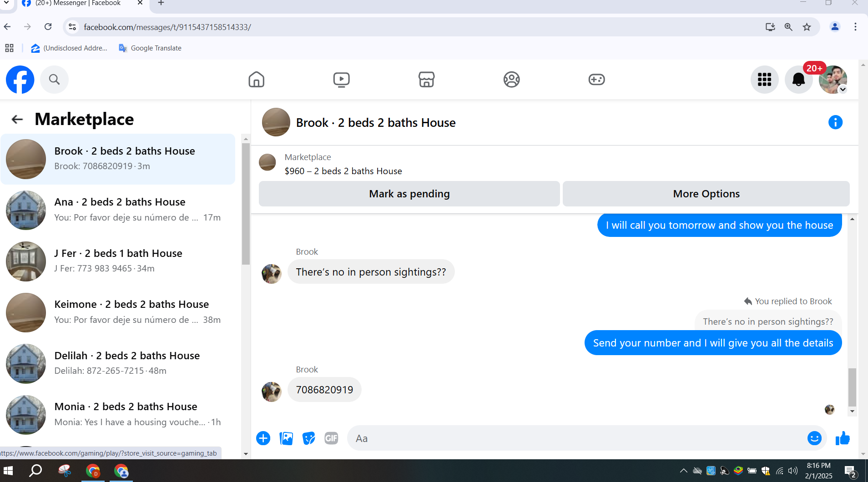Open Windows Start menu
868x482 pixels.
(x=8, y=471)
